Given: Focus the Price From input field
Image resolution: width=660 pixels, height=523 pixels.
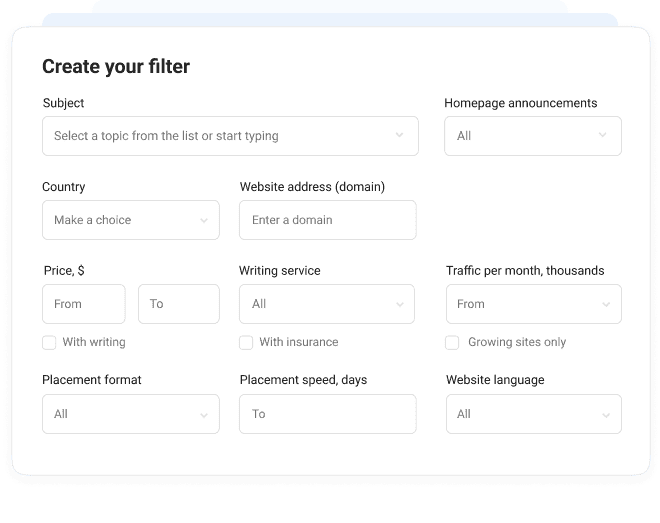Looking at the screenshot, I should coord(83,304).
